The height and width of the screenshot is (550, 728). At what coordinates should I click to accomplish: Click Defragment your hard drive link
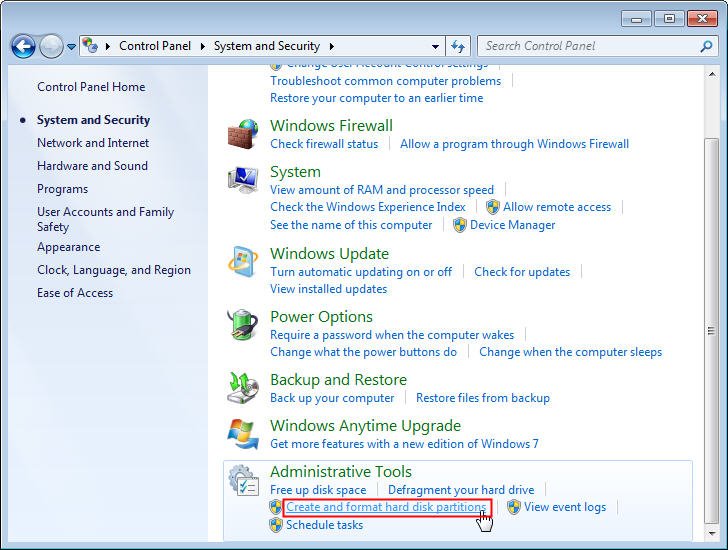(x=461, y=490)
